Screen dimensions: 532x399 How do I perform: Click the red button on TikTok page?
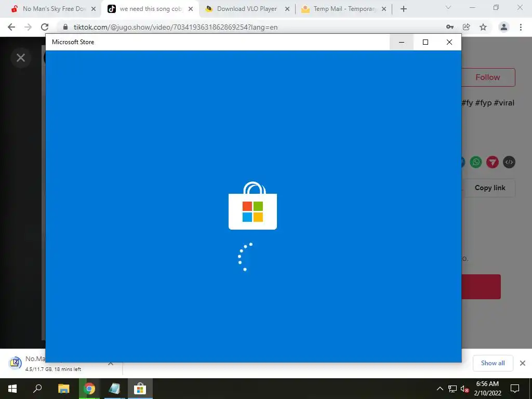pyautogui.click(x=481, y=287)
